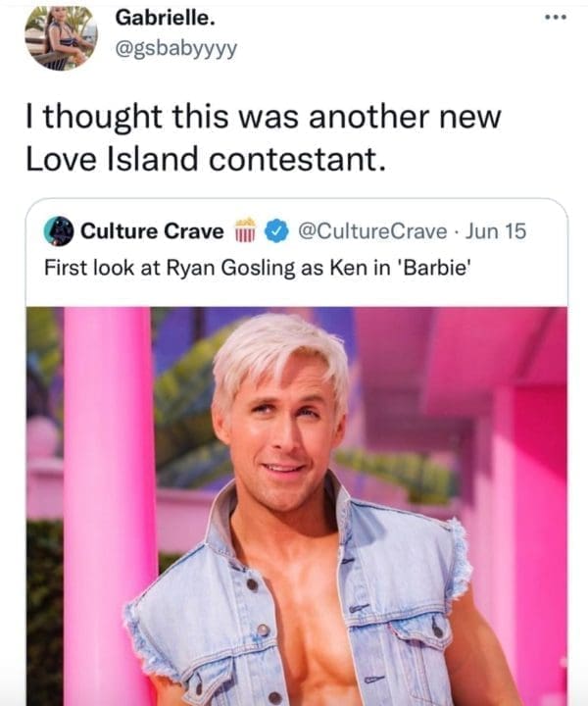Click the Culture Crave profile avatar
Image resolution: width=588 pixels, height=706 pixels.
[x=60, y=231]
